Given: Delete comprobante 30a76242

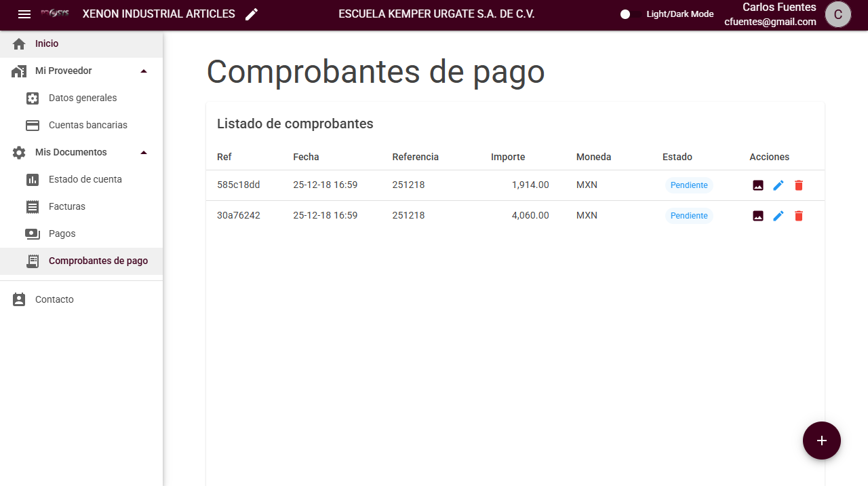Looking at the screenshot, I should tap(799, 216).
